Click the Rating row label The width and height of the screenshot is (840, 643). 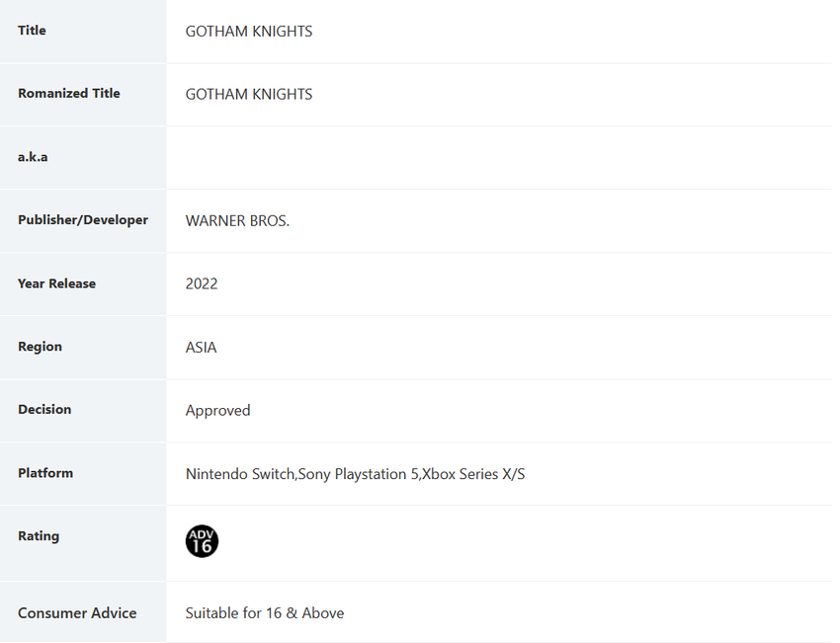click(39, 536)
